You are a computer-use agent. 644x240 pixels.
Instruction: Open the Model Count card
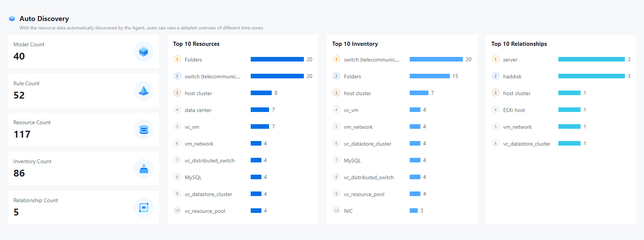tap(83, 52)
